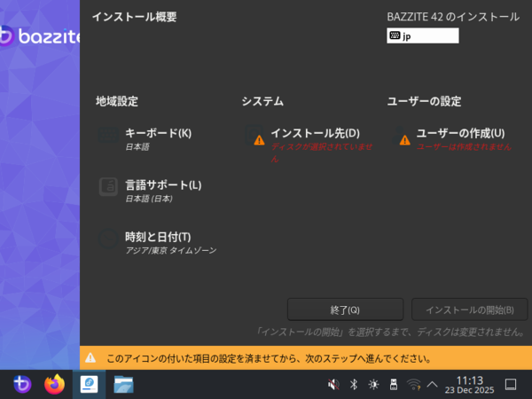Image resolution: width=532 pixels, height=399 pixels.
Task: Click the warning icon in the orange banner
Action: coord(90,357)
